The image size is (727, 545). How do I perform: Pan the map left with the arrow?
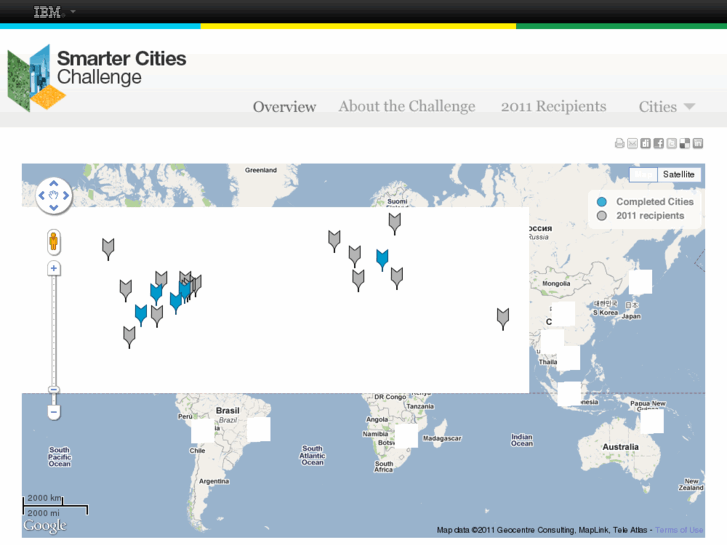pos(42,195)
